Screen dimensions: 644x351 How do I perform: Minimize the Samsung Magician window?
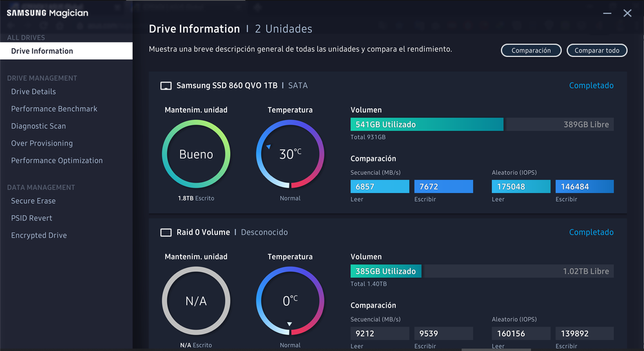pos(607,13)
